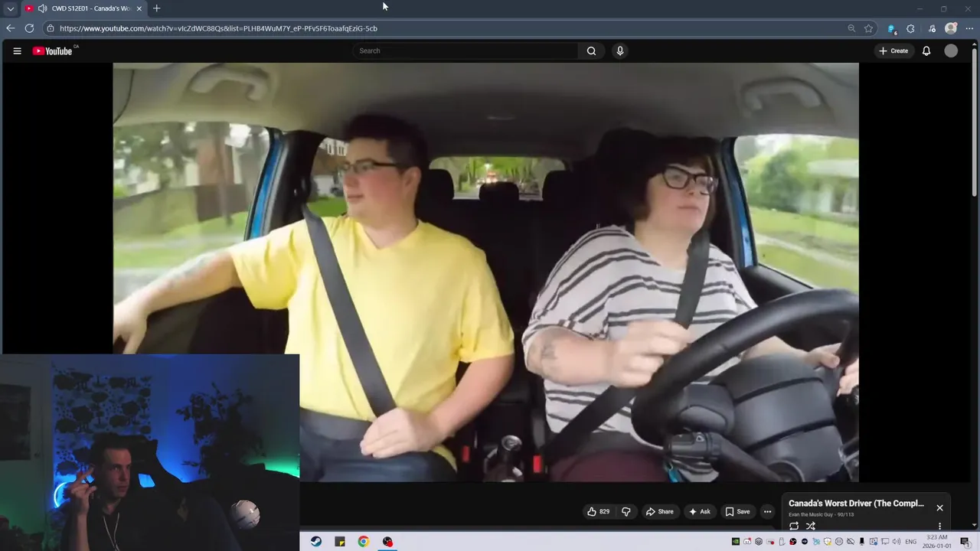
Task: Open the red-dot browser taskbar app
Action: (x=387, y=542)
